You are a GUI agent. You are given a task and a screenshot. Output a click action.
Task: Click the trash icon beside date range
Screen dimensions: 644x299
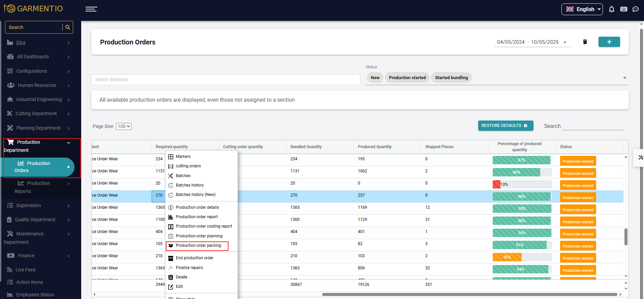(x=585, y=42)
